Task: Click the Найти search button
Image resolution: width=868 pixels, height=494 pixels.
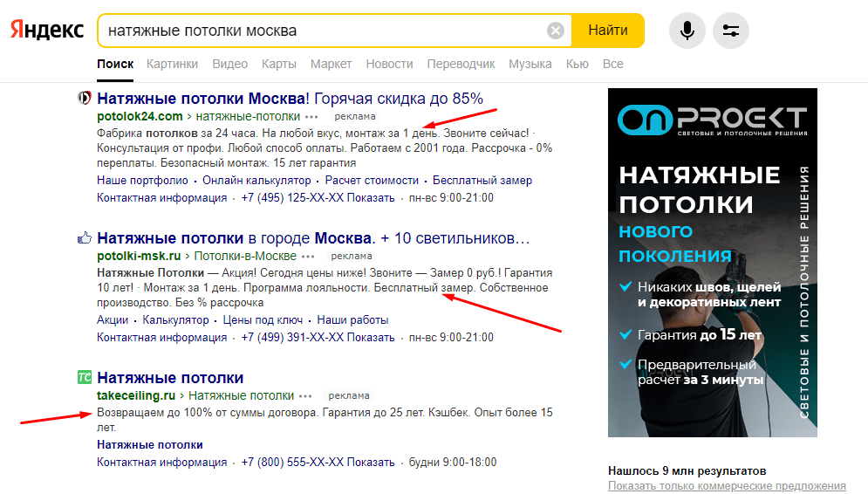Action: click(608, 31)
